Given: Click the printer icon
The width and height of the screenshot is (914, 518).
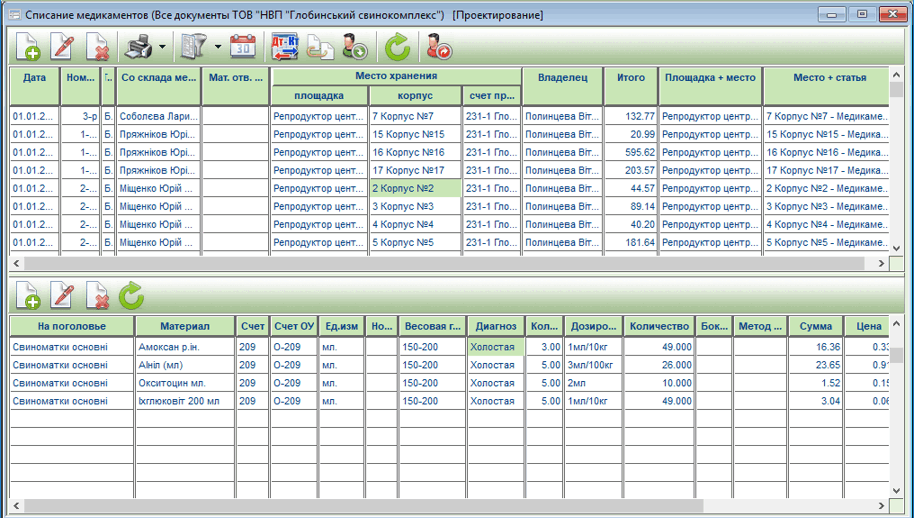Looking at the screenshot, I should 136,46.
